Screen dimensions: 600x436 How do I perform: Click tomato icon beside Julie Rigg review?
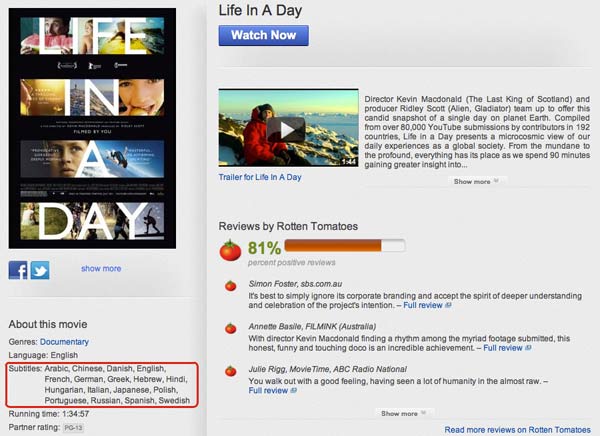pos(230,371)
